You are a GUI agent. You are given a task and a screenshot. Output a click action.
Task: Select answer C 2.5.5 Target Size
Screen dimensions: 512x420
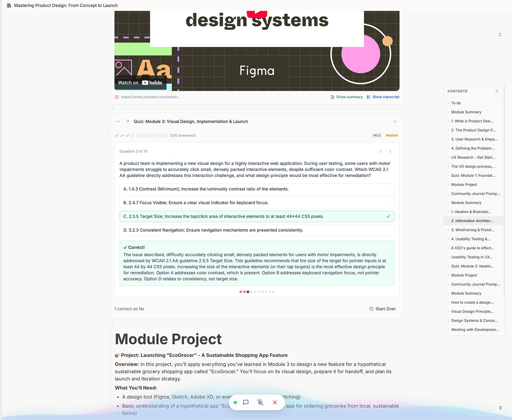[x=257, y=217]
